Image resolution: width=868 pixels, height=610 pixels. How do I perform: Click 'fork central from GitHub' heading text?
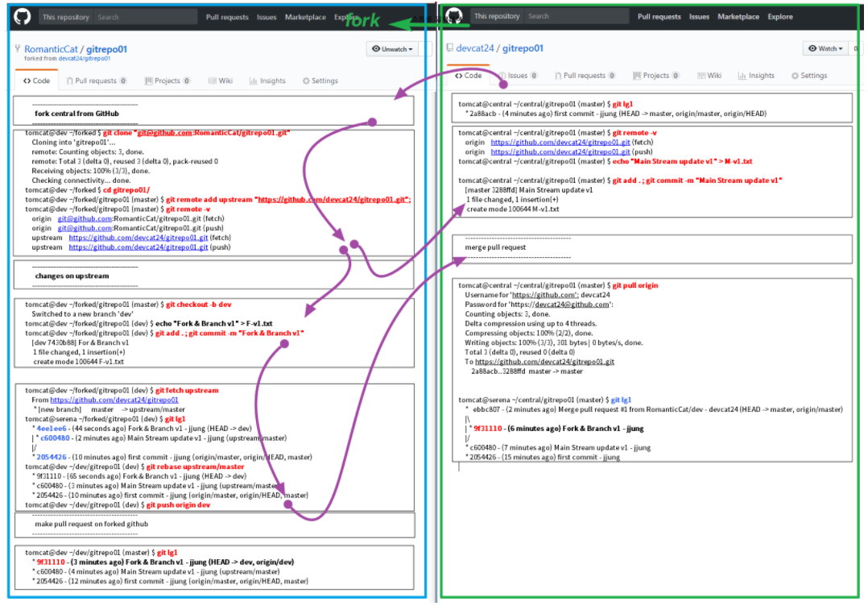coord(76,114)
